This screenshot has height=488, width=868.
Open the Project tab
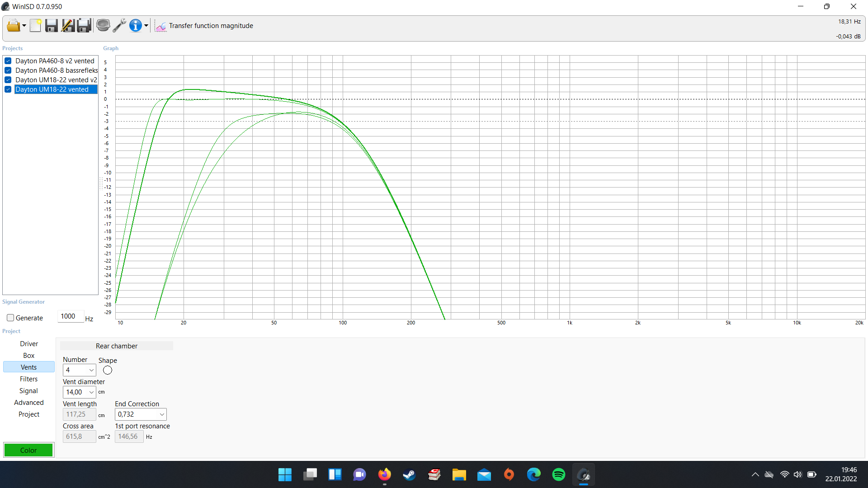[x=29, y=414]
